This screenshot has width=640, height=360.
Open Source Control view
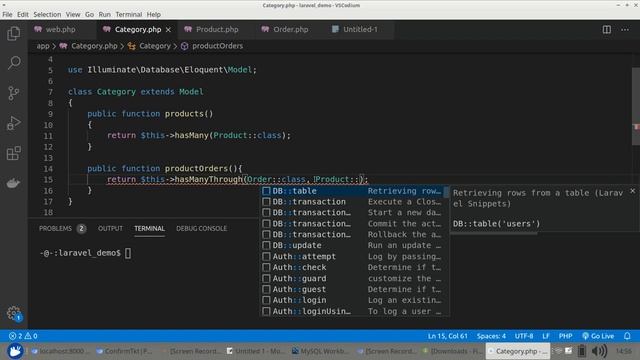click(x=13, y=93)
